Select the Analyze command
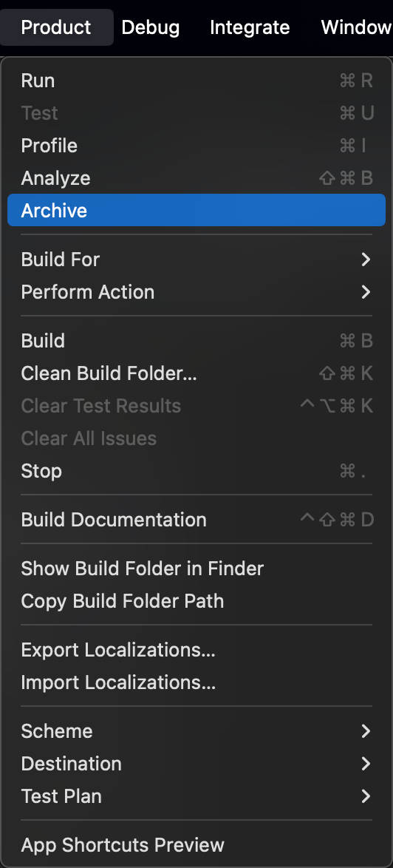393x868 pixels. coord(196,178)
